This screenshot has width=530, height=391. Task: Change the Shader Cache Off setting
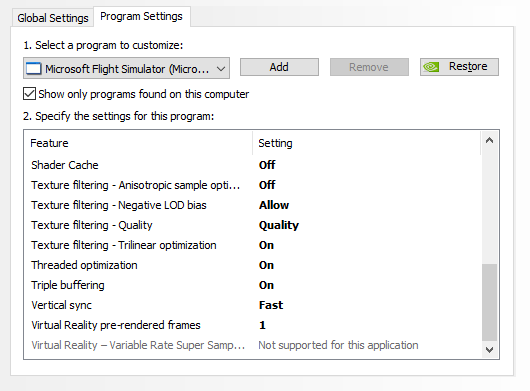tap(267, 165)
